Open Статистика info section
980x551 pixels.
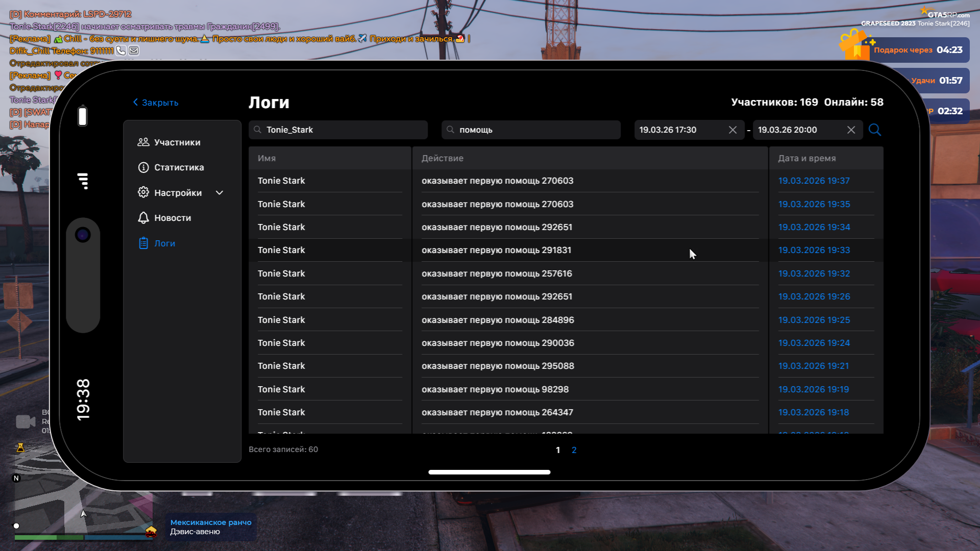(x=178, y=167)
